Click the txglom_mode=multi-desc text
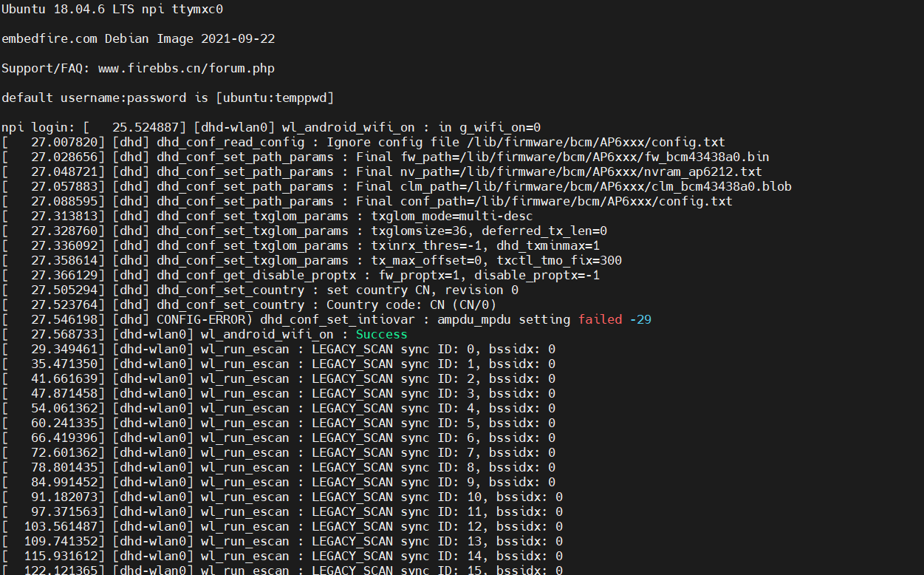Screen dimensions: 924x575 pos(452,216)
